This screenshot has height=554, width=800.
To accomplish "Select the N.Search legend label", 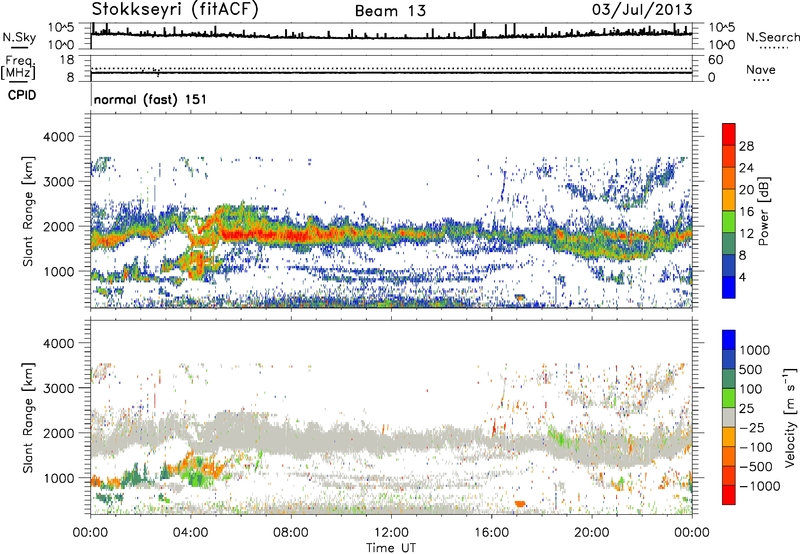I will coord(772,37).
